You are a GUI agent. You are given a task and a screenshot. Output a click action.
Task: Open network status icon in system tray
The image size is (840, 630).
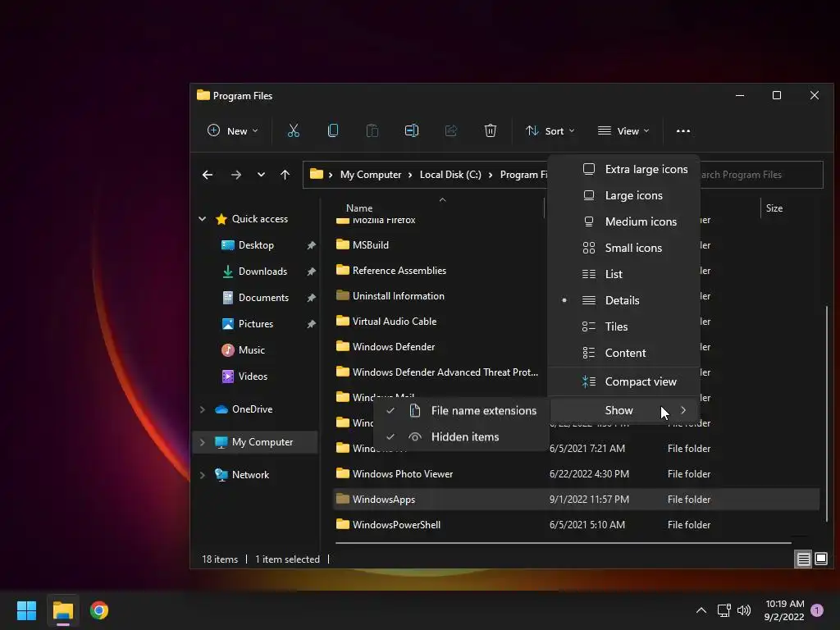pyautogui.click(x=724, y=610)
